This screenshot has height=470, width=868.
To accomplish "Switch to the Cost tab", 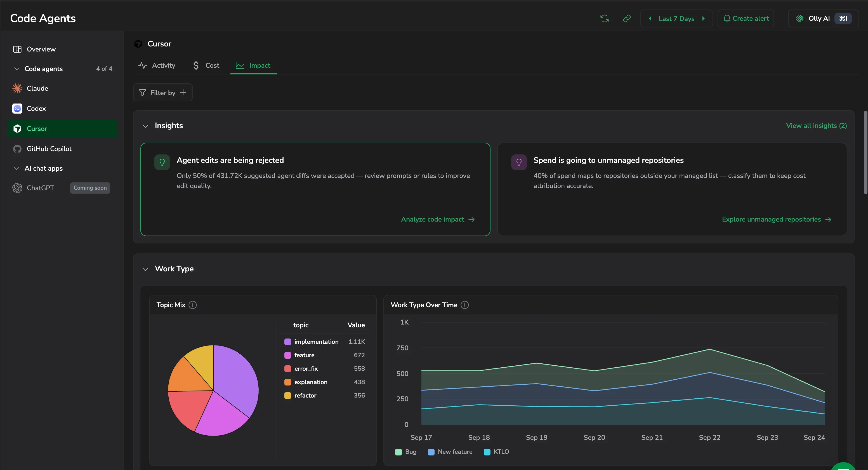I will tap(206, 65).
